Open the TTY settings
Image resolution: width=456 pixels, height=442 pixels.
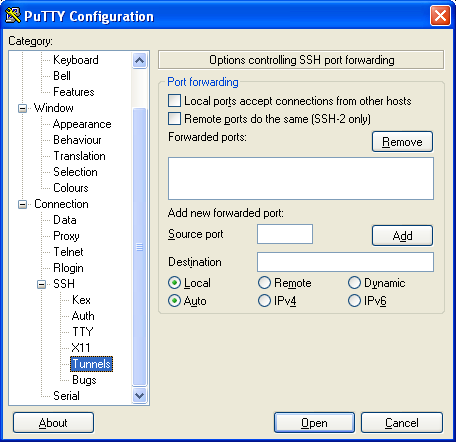point(83,332)
